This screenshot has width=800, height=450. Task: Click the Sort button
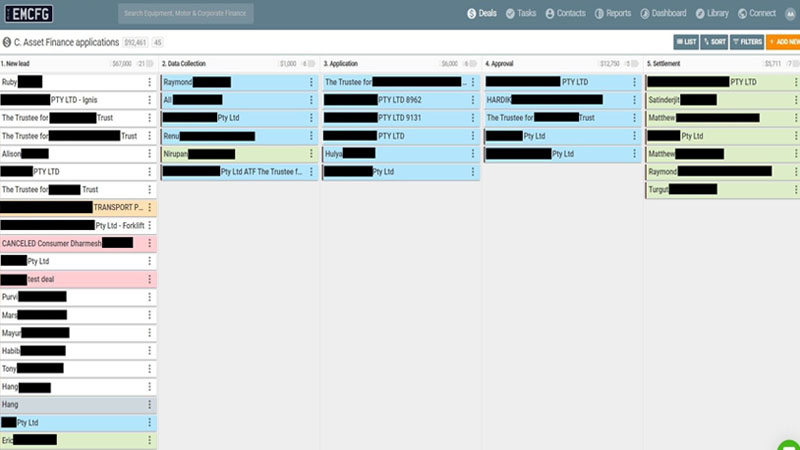click(x=714, y=42)
